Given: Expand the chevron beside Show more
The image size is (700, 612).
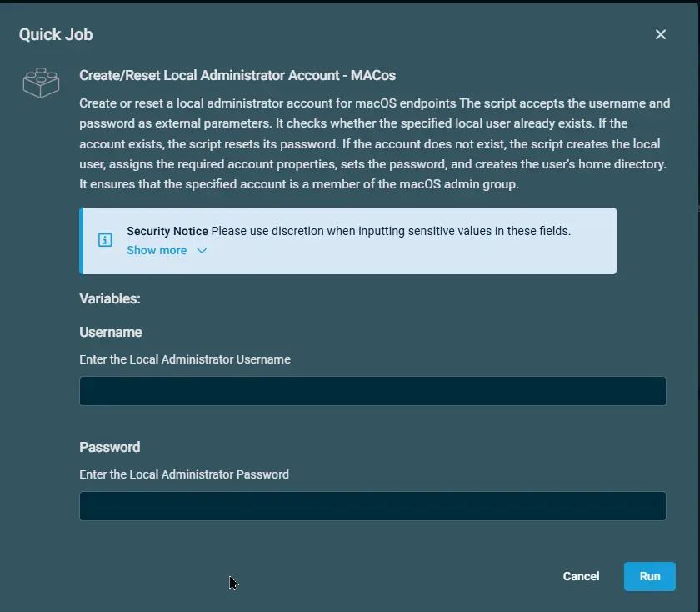Looking at the screenshot, I should pyautogui.click(x=202, y=251).
